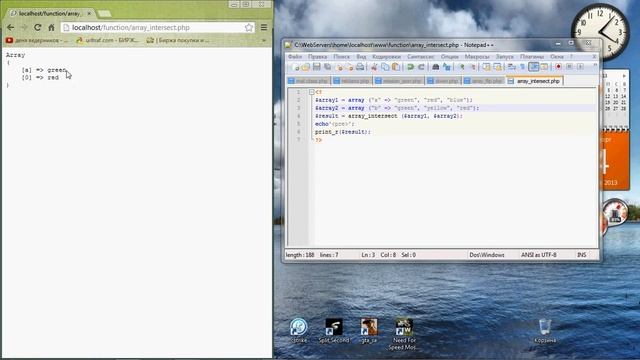The height and width of the screenshot is (360, 640).
Task: Click the Find binoculars icon in Notepad++
Action: click(x=436, y=67)
